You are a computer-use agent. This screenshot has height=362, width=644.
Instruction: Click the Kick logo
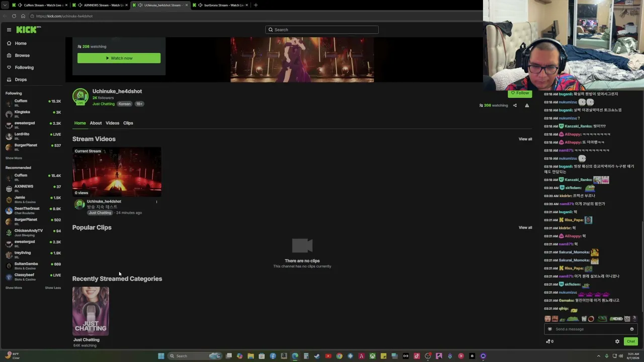click(x=28, y=30)
